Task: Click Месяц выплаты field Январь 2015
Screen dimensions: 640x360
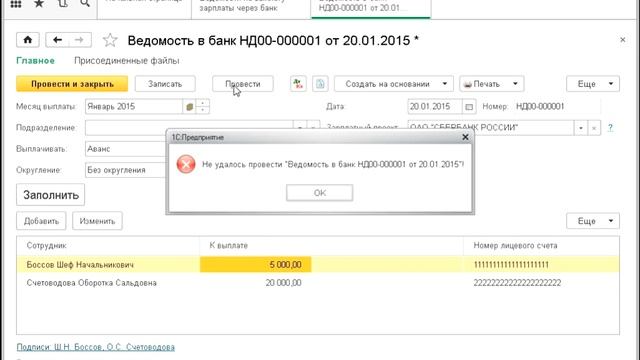Action: 134,107
